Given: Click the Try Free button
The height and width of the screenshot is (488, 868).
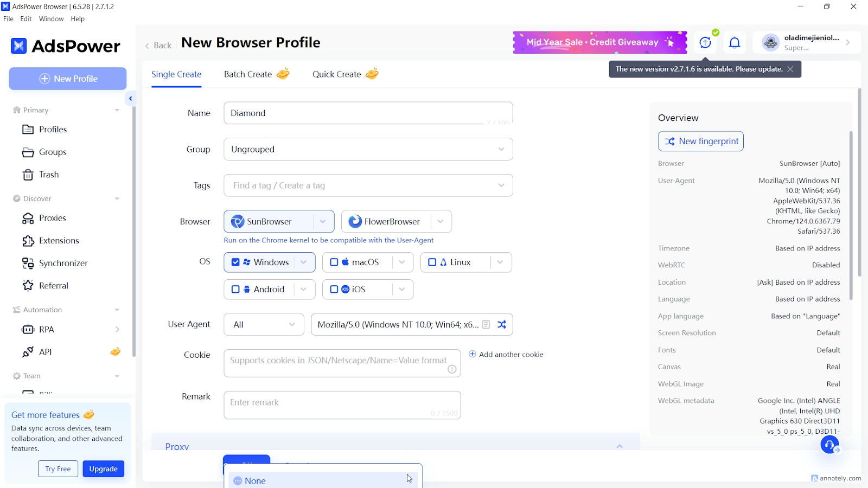Looking at the screenshot, I should pos(58,469).
